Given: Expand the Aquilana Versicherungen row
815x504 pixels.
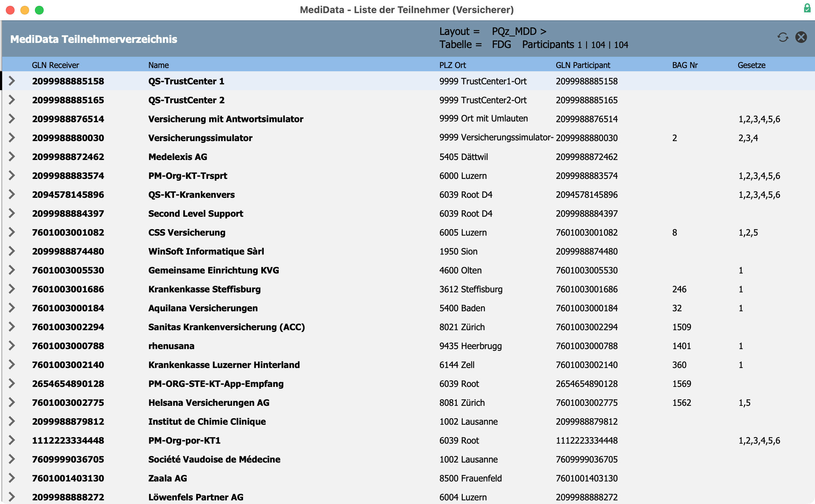Looking at the screenshot, I should [x=12, y=308].
